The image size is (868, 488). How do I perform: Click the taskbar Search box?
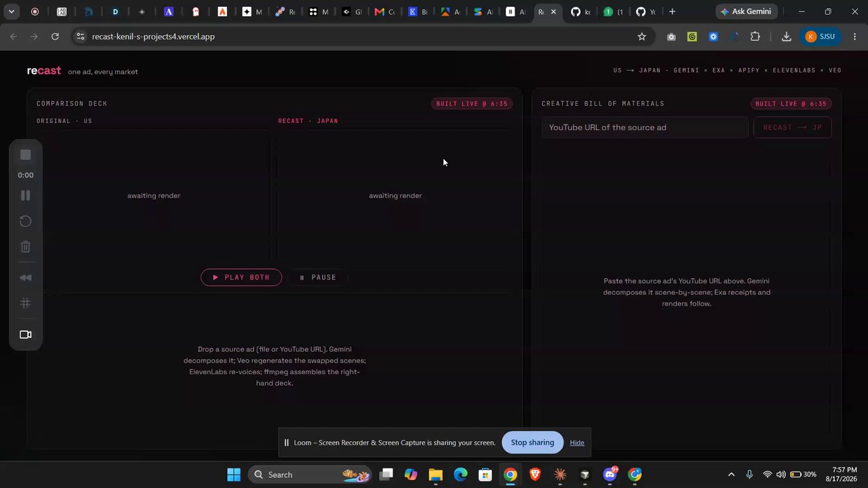click(311, 474)
